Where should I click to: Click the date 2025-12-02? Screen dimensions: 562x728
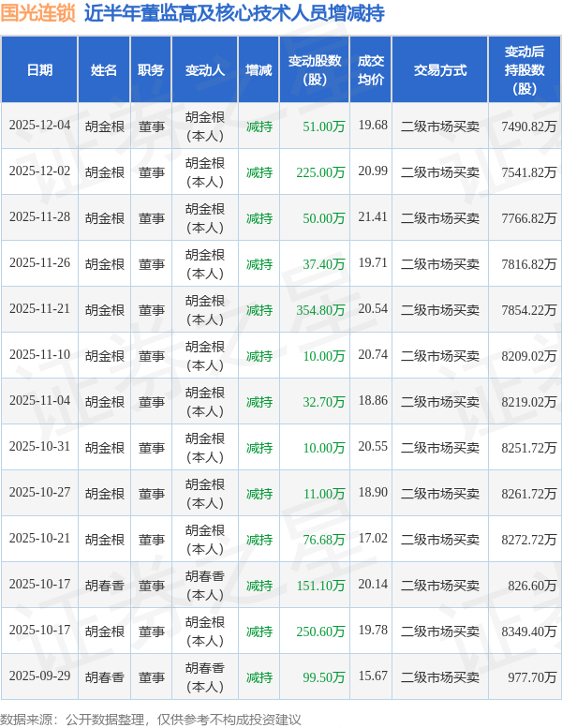coord(40,171)
